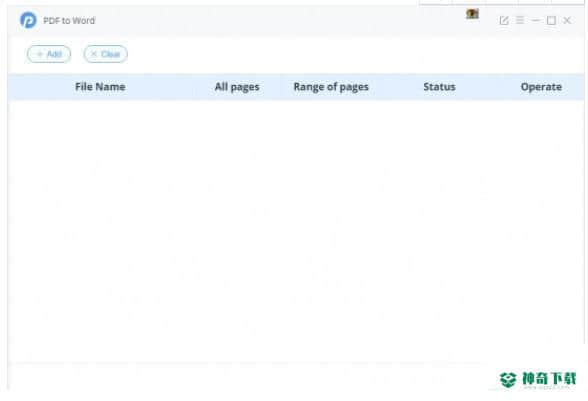Maximize the PDF to Word window
Screen dimensions: 588x401
(x=551, y=20)
